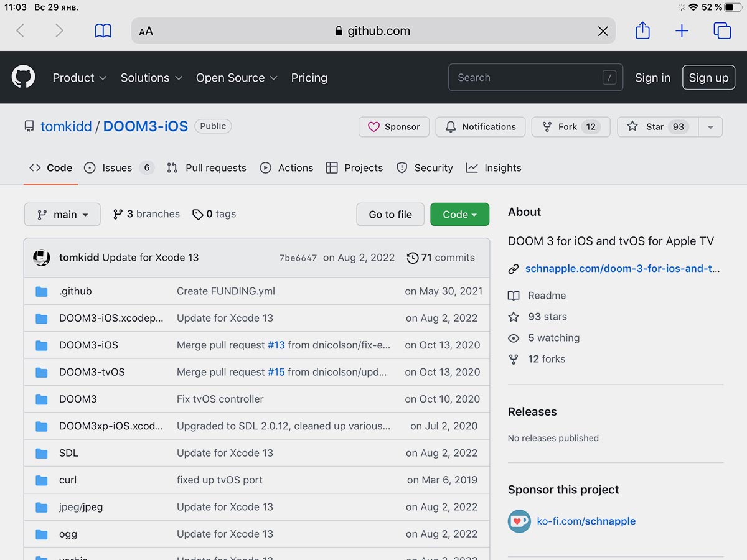Screen dimensions: 747x560
Task: Click the GitHub octocat home icon
Action: [x=23, y=77]
